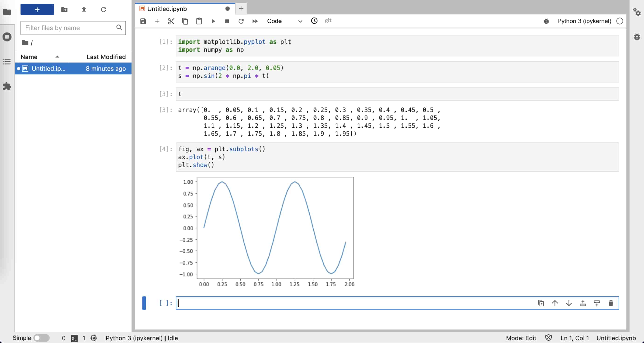Open a new launcher tab with plus
644x343 pixels.
click(241, 8)
